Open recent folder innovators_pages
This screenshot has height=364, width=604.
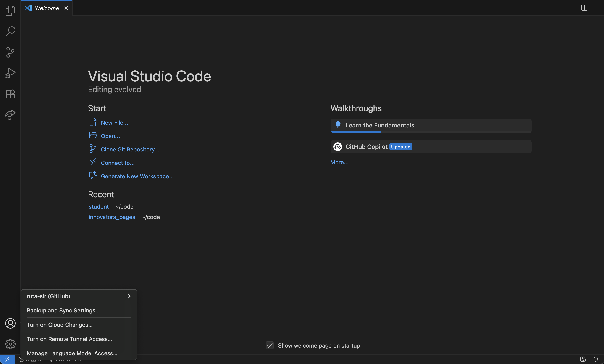tap(112, 217)
